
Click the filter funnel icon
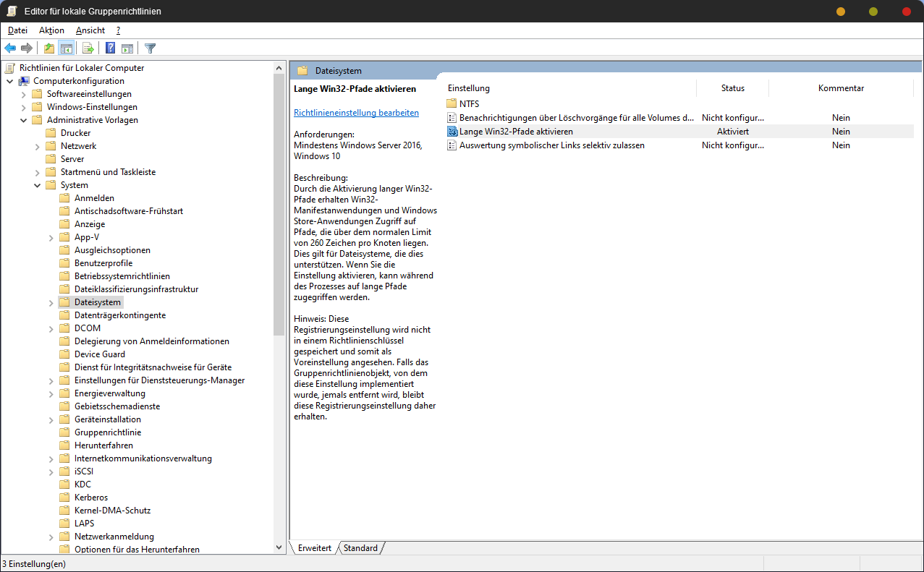(150, 48)
